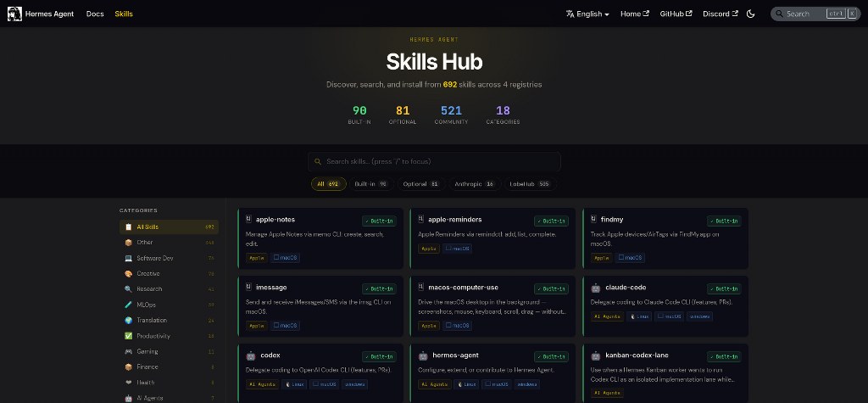Click the '521 Community' stat
Viewport: 868px width, 403px height.
pyautogui.click(x=451, y=115)
